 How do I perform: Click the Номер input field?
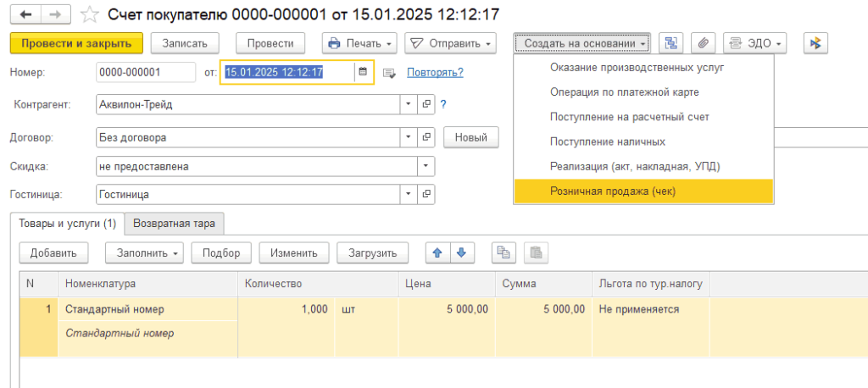click(x=146, y=72)
